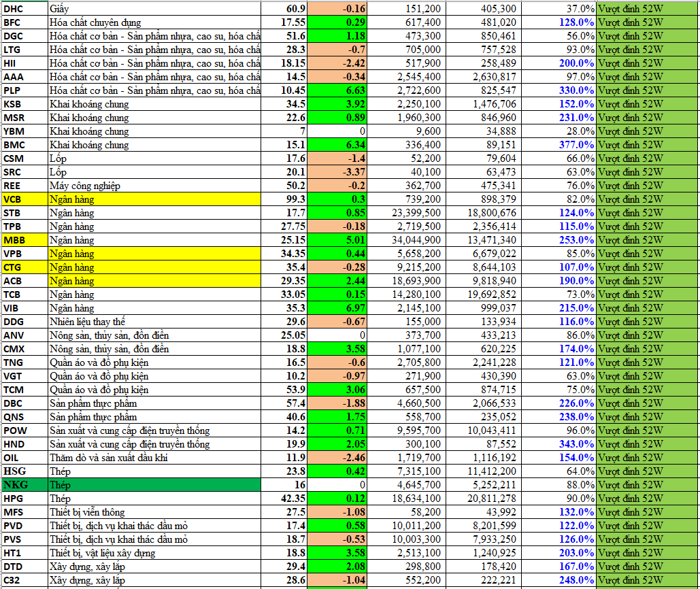Click the REE 'Máy công nghiệp' cell
The width and height of the screenshot is (700, 589).
pos(154,186)
